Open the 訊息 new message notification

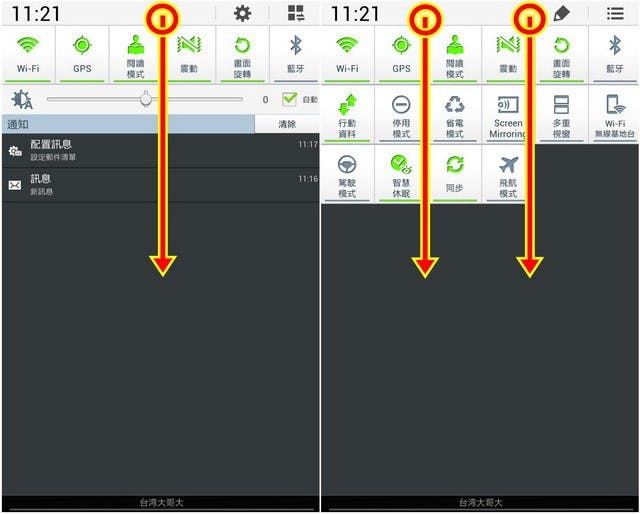[161, 185]
